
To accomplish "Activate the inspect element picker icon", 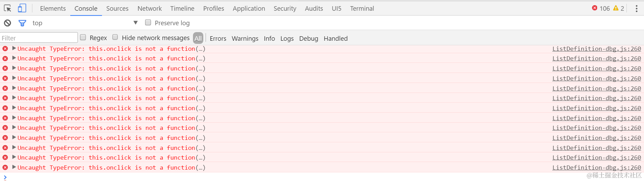I will tap(8, 8).
